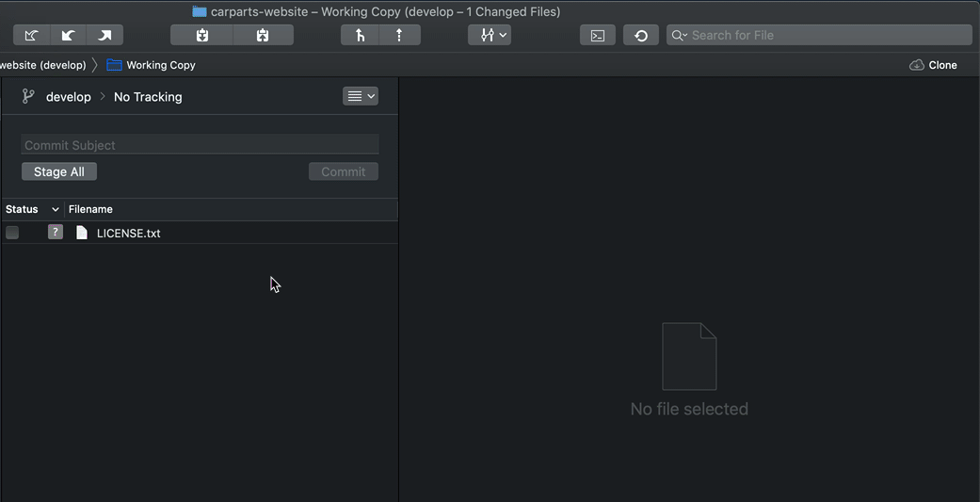Click the Fetch toolbar icon
The width and height of the screenshot is (980, 502).
click(x=31, y=36)
